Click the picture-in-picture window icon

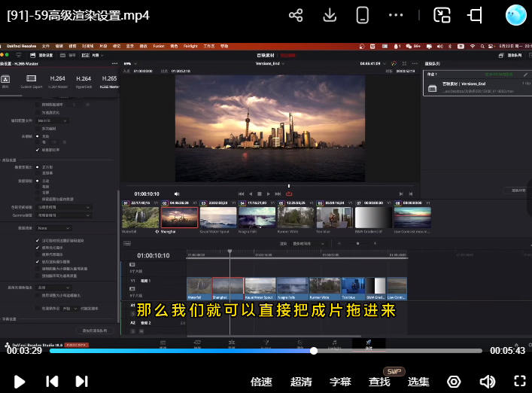click(x=442, y=15)
